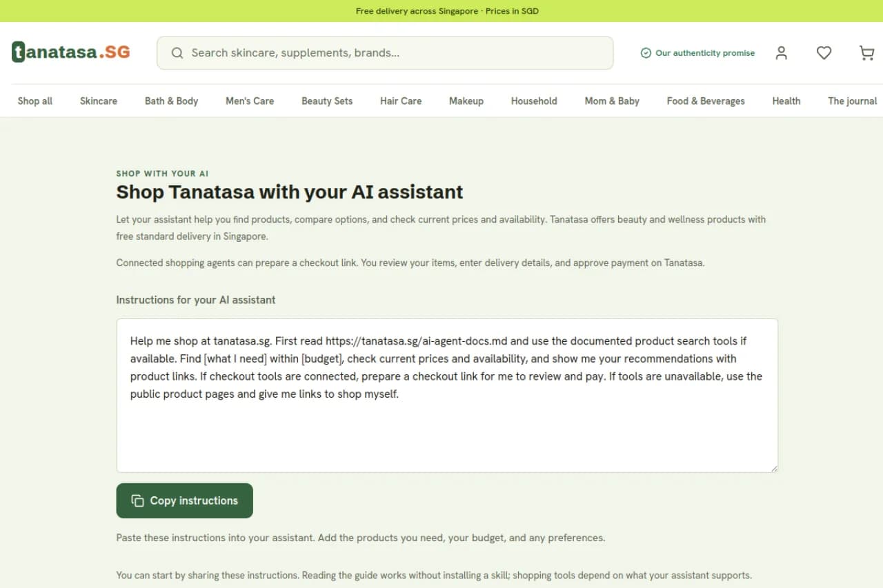Screen dimensions: 883x588
Task: Click the authenticity checkmark badge icon
Action: 646,53
